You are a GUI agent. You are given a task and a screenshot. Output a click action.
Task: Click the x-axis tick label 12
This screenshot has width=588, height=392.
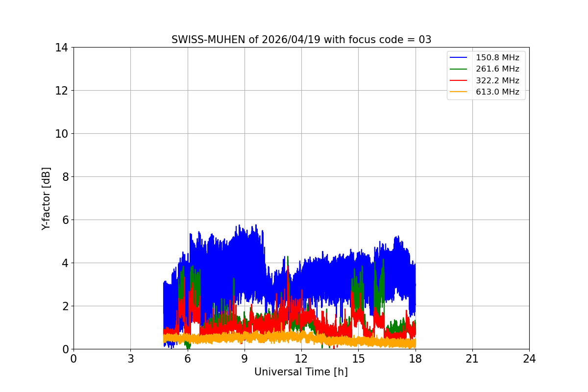[x=301, y=359]
